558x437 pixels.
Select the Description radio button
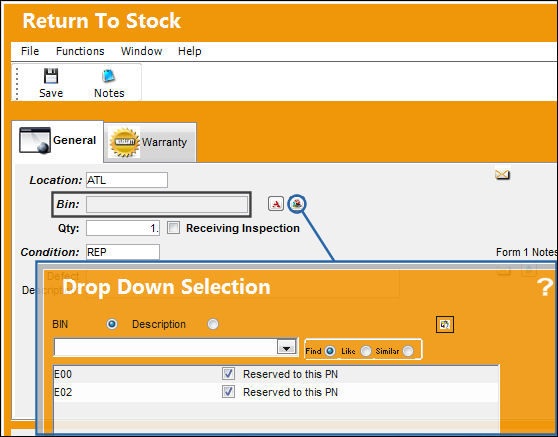coord(213,324)
